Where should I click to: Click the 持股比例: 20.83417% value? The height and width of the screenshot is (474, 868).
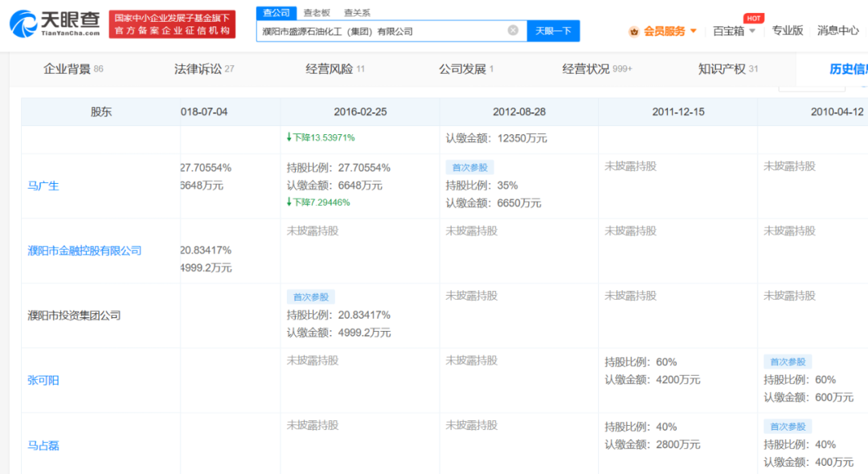pyautogui.click(x=338, y=315)
